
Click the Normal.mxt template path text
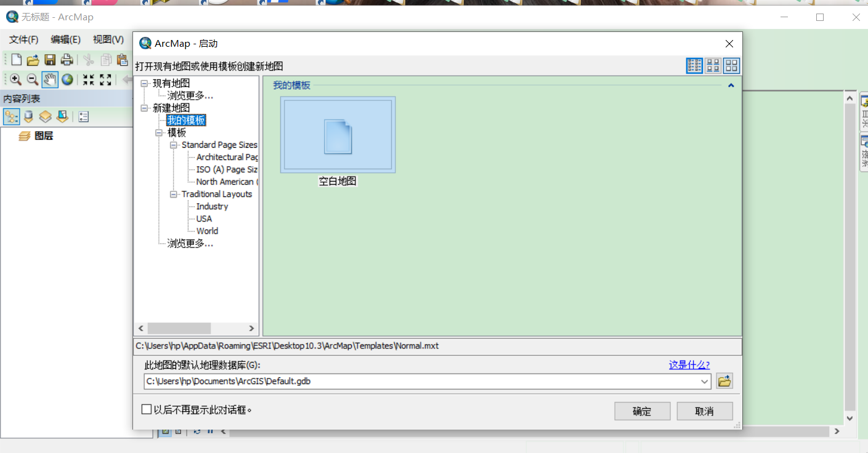click(287, 346)
